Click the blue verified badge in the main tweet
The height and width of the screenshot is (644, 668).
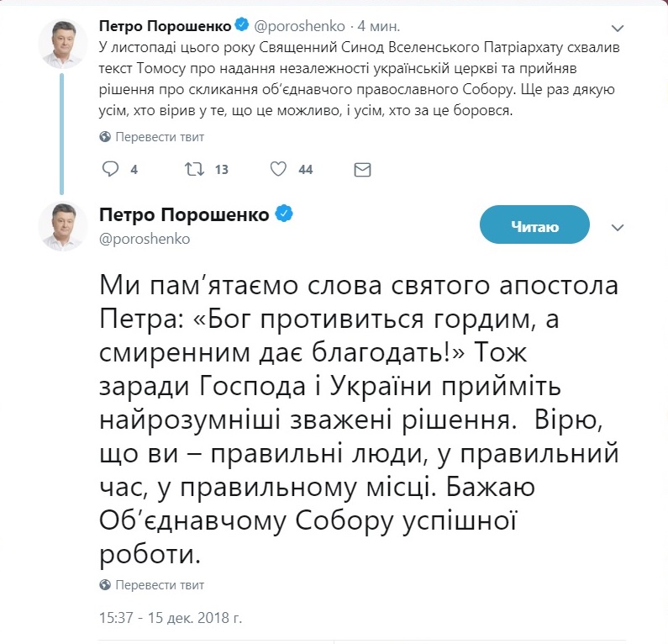coord(285,214)
